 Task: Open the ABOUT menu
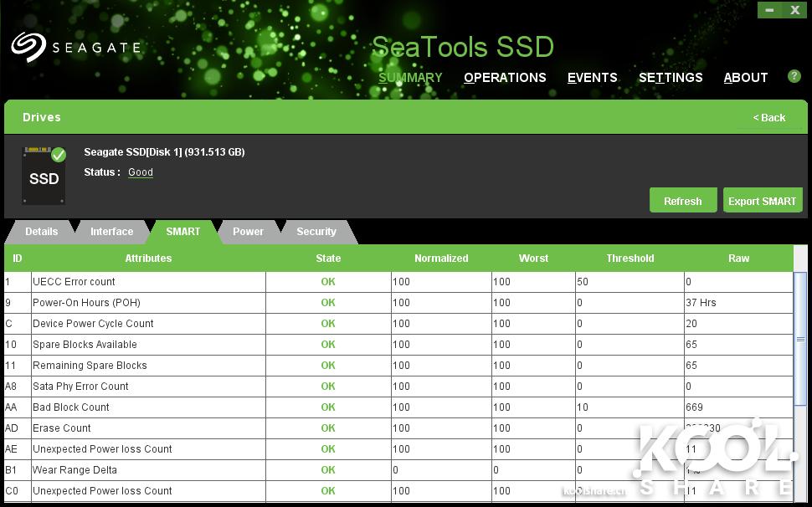pos(745,78)
